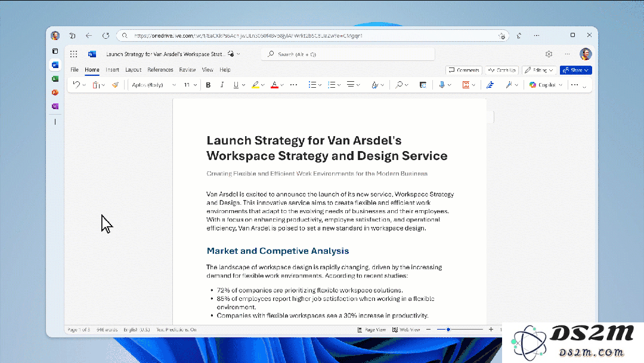Click the Word logo beside the document title

coord(92,54)
